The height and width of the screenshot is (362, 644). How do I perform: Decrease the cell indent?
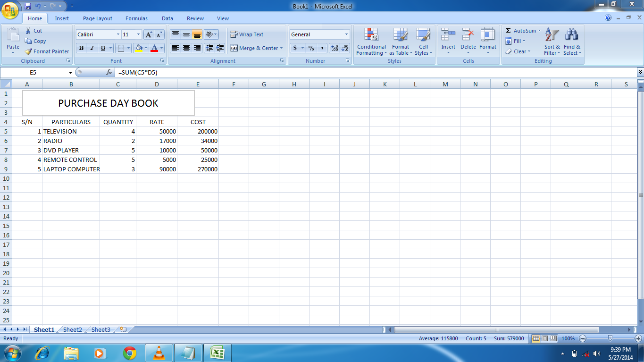pos(209,48)
